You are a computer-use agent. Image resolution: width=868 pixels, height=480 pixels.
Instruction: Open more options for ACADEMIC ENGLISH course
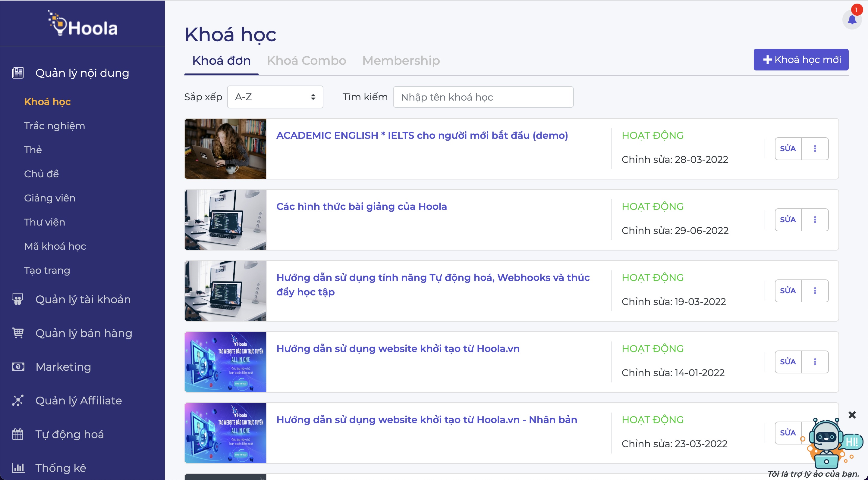point(815,148)
